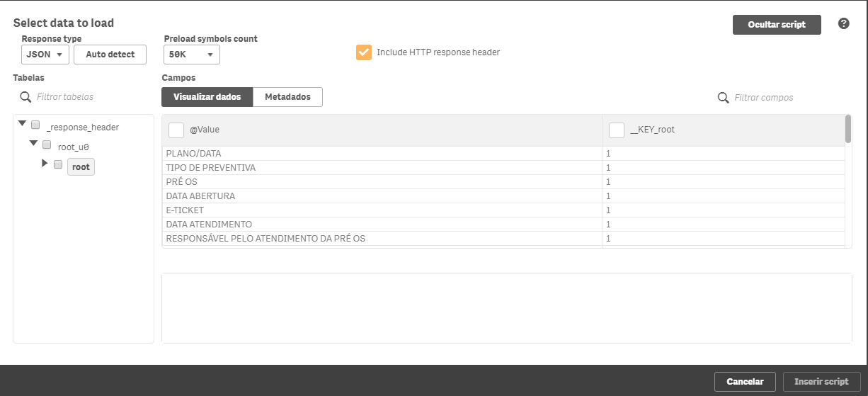Click the Ocultar script button
The height and width of the screenshot is (396, 868).
(777, 25)
